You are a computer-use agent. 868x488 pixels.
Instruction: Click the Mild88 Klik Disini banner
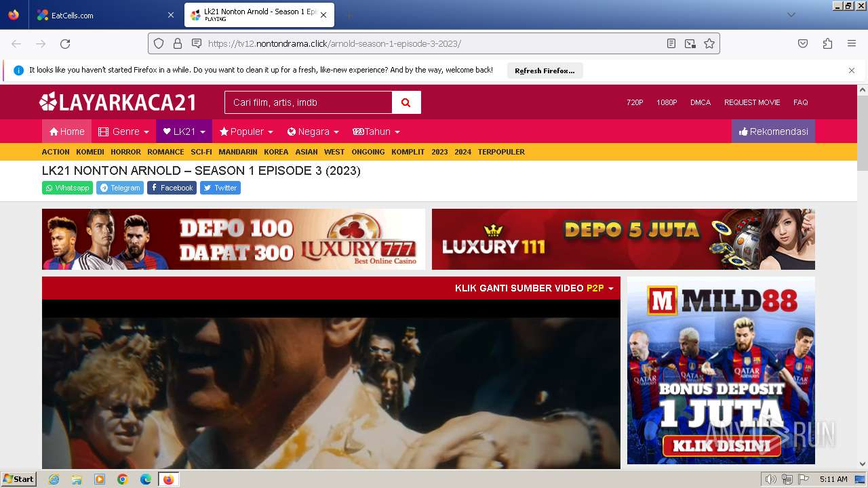pyautogui.click(x=721, y=371)
